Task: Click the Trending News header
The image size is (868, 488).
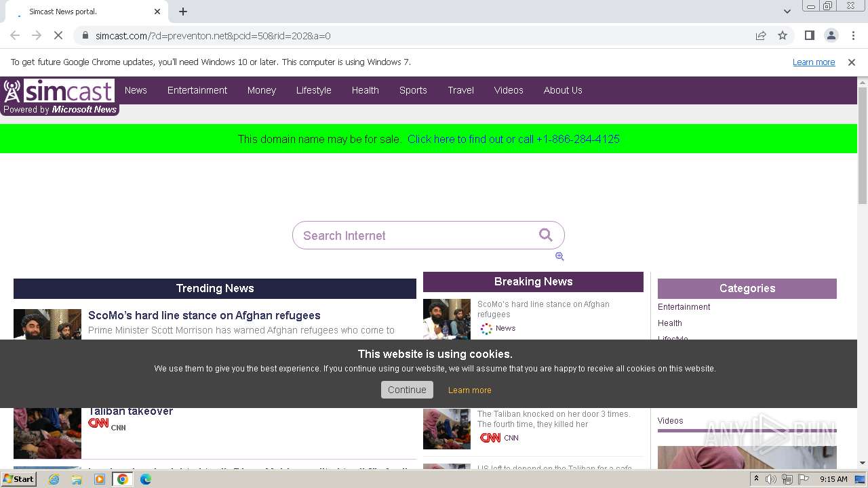Action: pyautogui.click(x=215, y=289)
